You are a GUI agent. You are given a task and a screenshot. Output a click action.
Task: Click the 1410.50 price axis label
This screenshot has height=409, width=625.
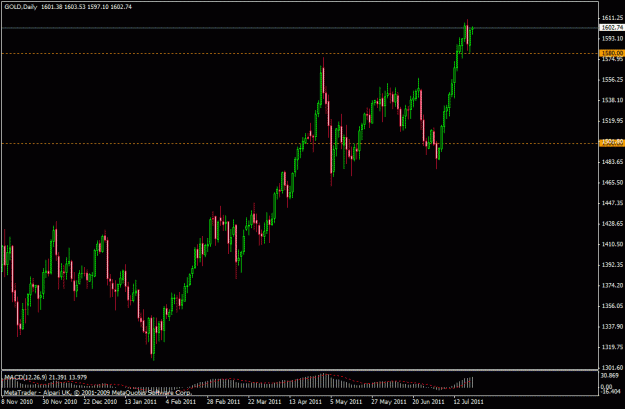point(613,244)
